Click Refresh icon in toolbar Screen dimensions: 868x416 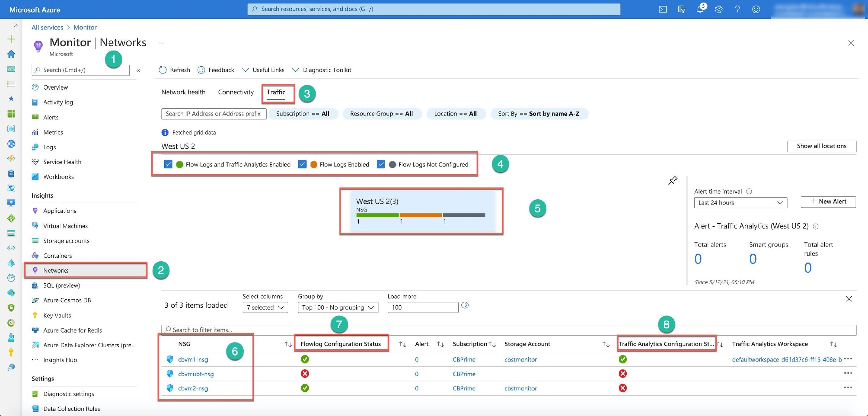(162, 70)
